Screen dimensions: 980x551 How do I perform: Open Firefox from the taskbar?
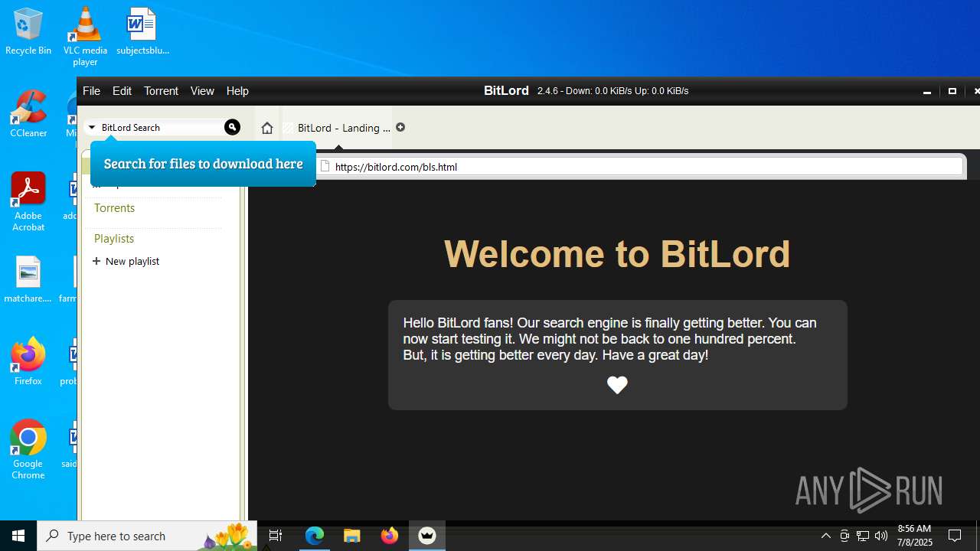pos(390,536)
